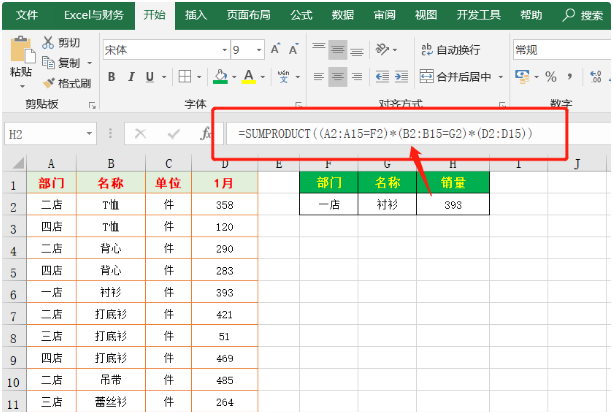
Task: Toggle left text alignment
Action: point(319,77)
